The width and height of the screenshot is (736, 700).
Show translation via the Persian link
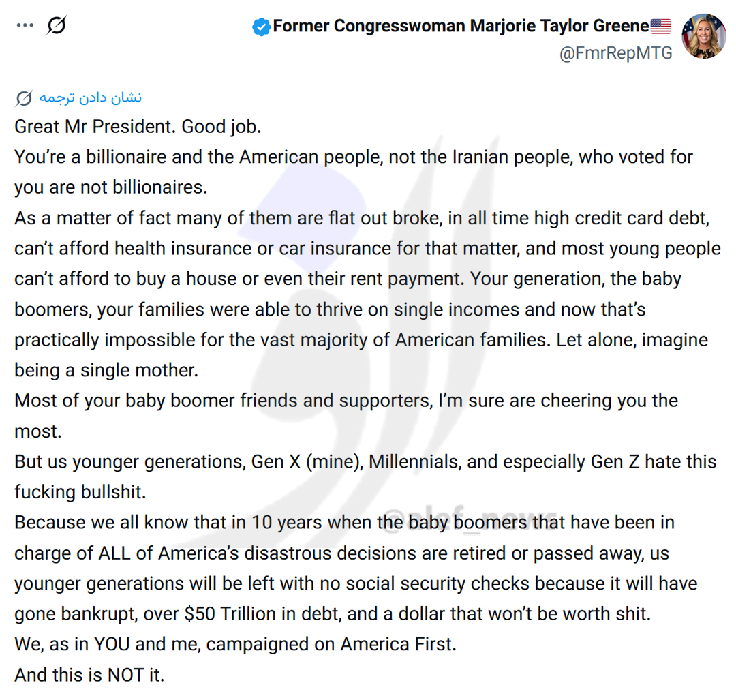pos(90,97)
